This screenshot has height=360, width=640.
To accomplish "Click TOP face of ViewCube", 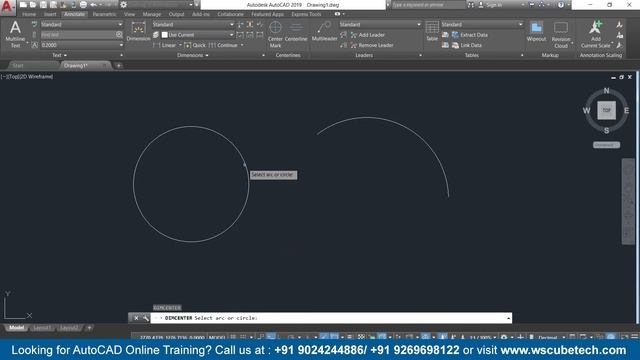I will pos(607,110).
